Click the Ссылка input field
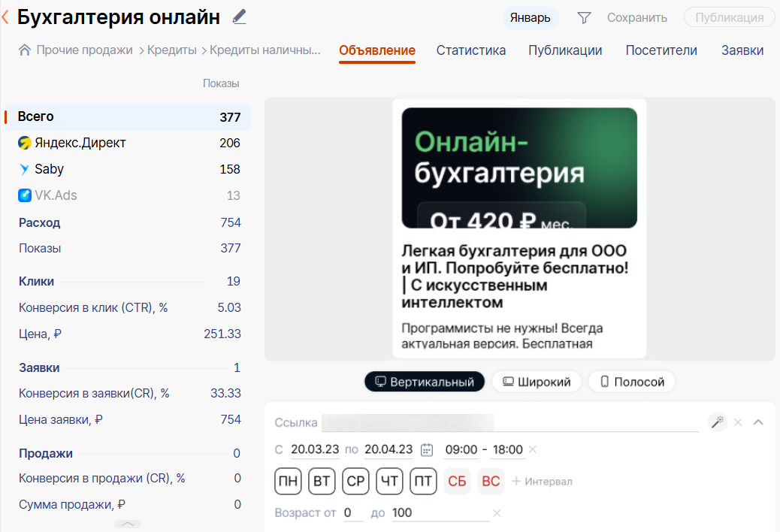 [510, 422]
